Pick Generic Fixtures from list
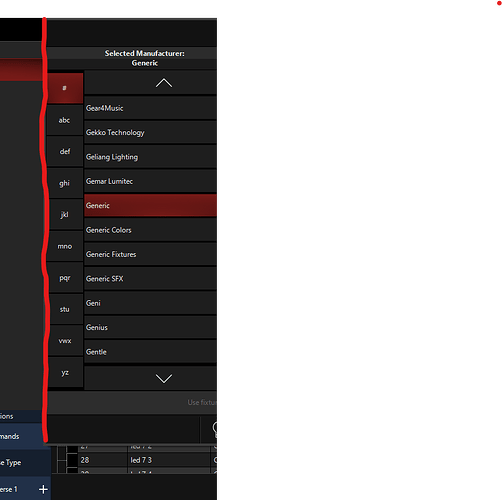 point(150,254)
